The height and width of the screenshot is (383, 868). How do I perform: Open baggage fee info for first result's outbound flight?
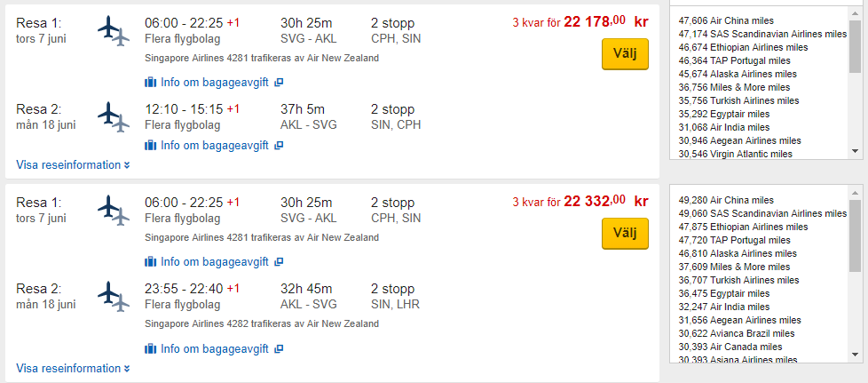[214, 83]
